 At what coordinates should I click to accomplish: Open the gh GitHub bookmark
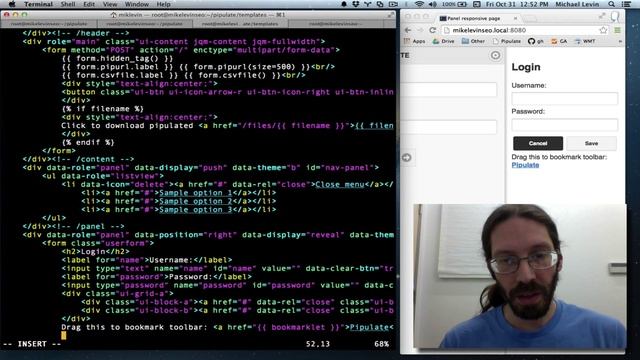[x=536, y=41]
